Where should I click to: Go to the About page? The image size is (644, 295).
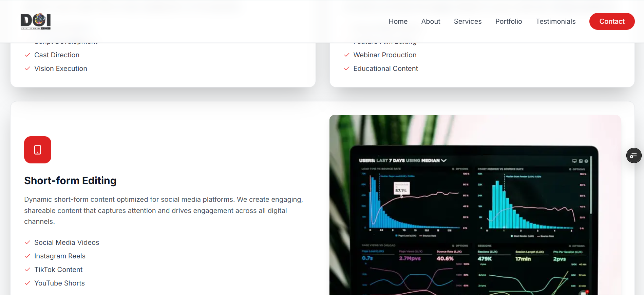coord(431,21)
